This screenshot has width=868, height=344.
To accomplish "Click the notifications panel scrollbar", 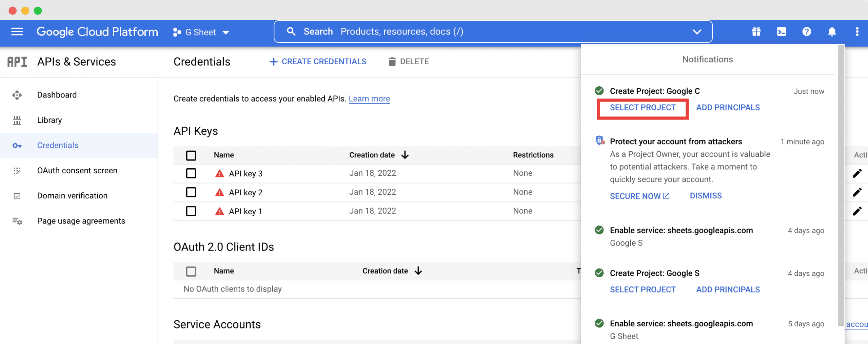I will [x=841, y=185].
